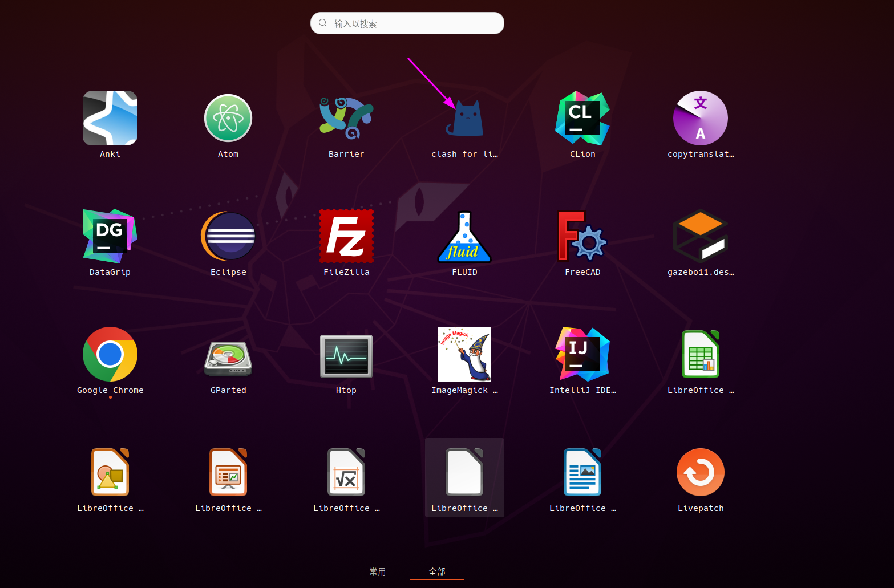Open the Livepatch app
Viewport: 894px width, 588px height.
701,472
